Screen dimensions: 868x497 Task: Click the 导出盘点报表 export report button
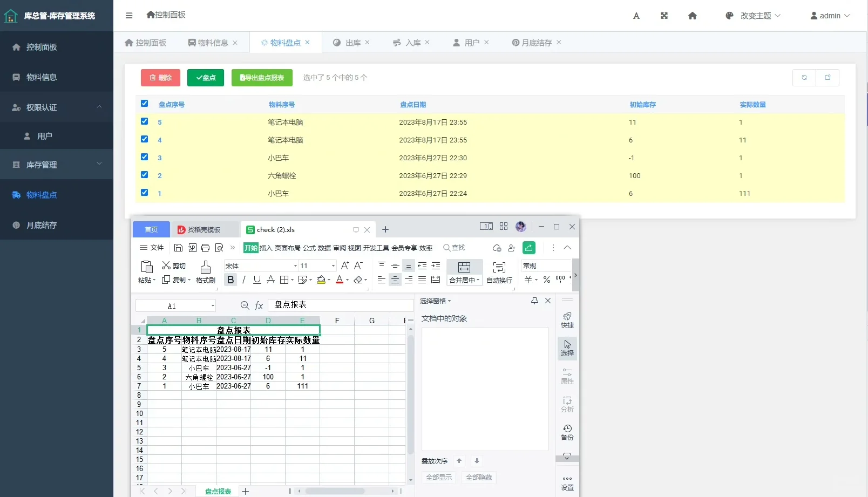click(x=262, y=78)
